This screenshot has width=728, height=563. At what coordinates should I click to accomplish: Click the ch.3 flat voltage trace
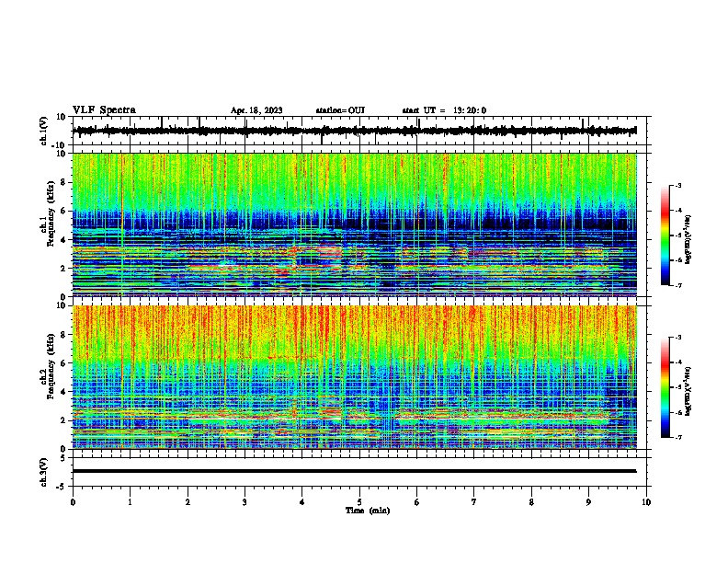pos(354,471)
